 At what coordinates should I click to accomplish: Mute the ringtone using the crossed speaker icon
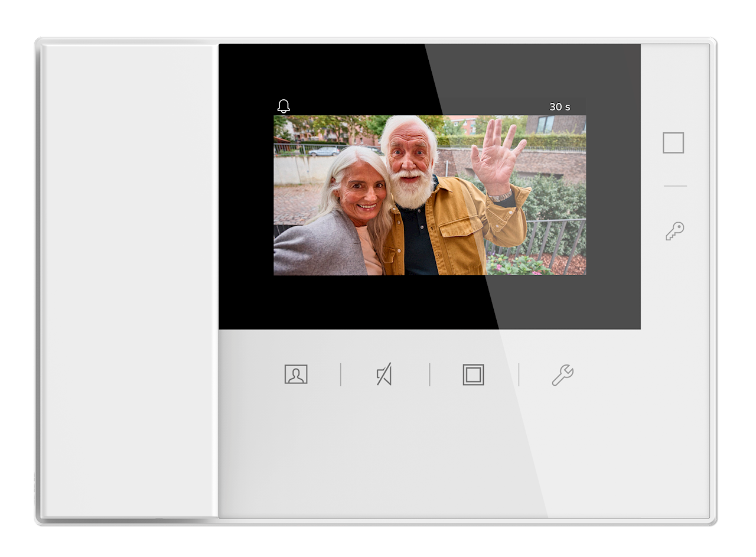coord(384,374)
